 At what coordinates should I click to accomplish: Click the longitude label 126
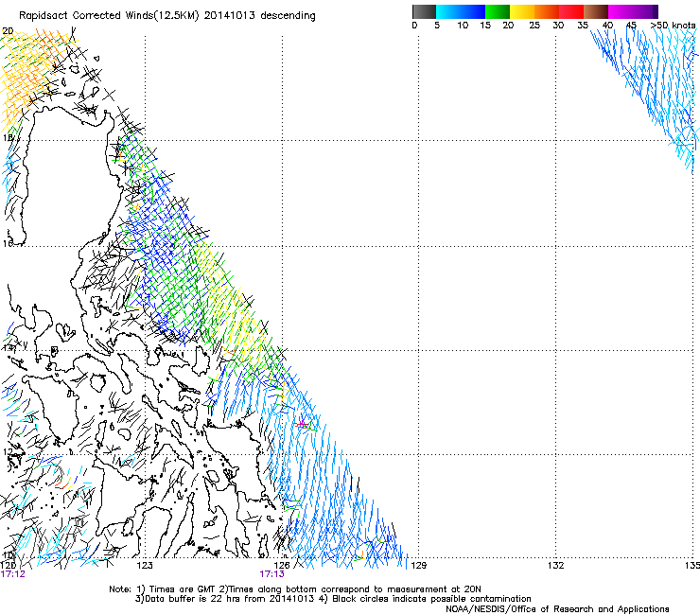pyautogui.click(x=282, y=566)
